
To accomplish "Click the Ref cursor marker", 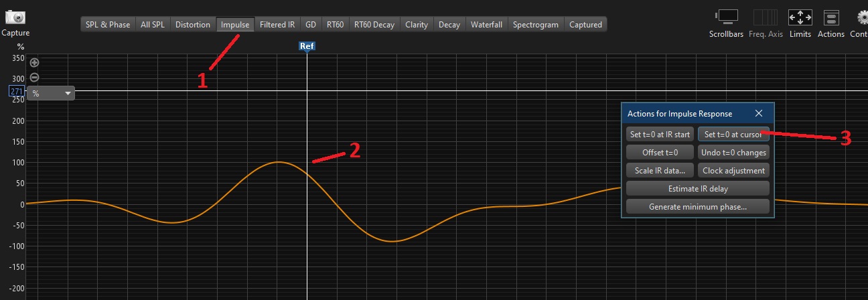I will pos(307,46).
